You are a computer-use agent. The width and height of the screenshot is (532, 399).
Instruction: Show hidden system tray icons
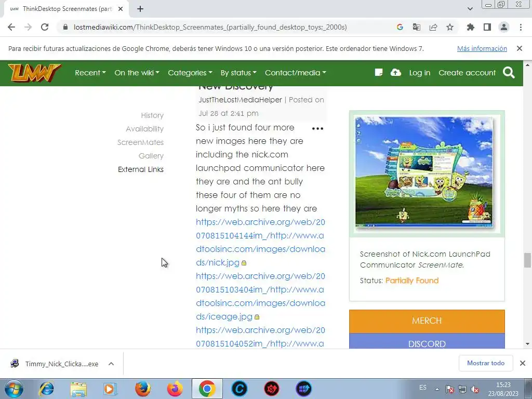[437, 389]
